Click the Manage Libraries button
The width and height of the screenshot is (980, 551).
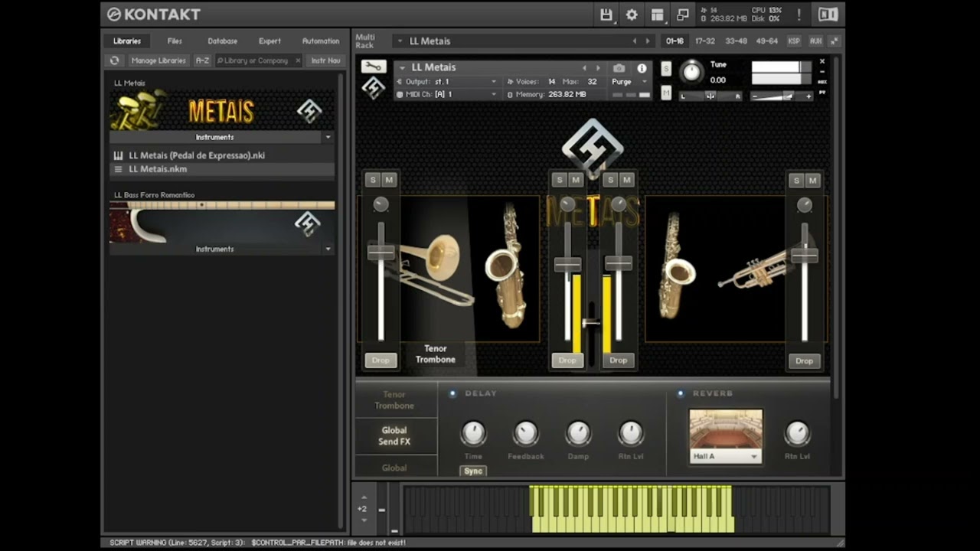coord(158,60)
